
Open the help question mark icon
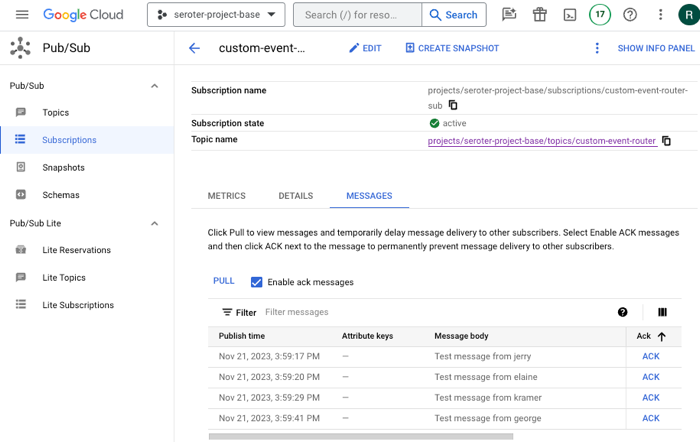630,15
